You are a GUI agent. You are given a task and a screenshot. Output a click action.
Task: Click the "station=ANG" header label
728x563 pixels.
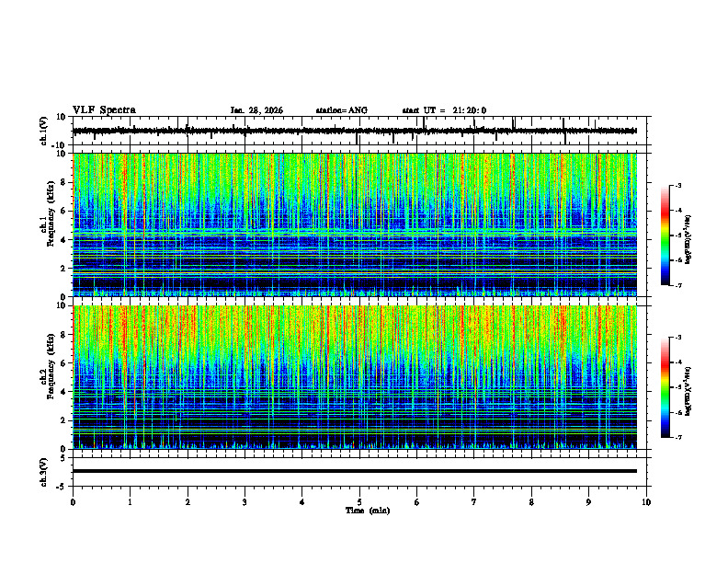[x=341, y=110]
